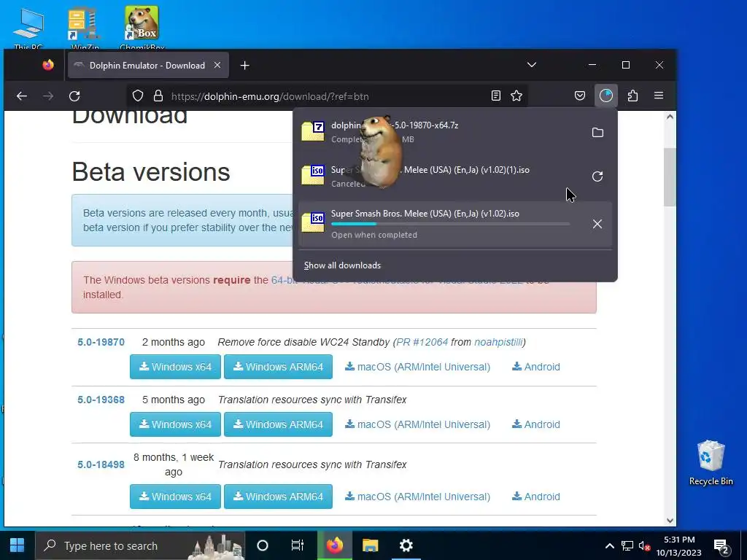Image resolution: width=747 pixels, height=560 pixels.
Task: Open muted volume tray icon
Action: [x=644, y=546]
